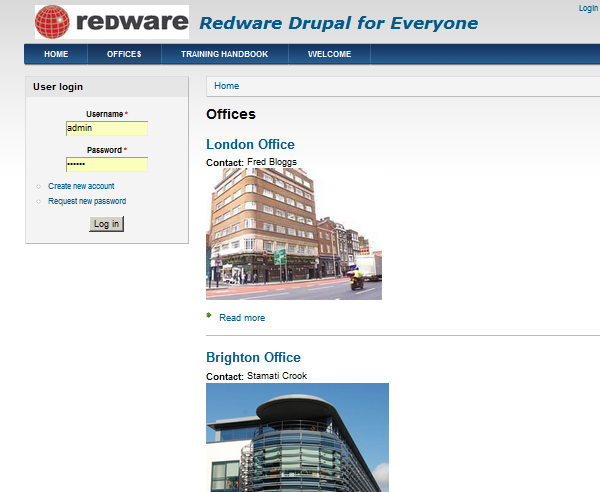Open the Welcome menu item
The width and height of the screenshot is (600, 492).
[329, 54]
